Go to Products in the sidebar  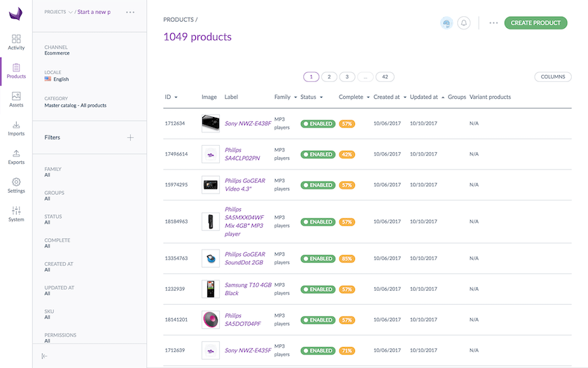point(16,71)
